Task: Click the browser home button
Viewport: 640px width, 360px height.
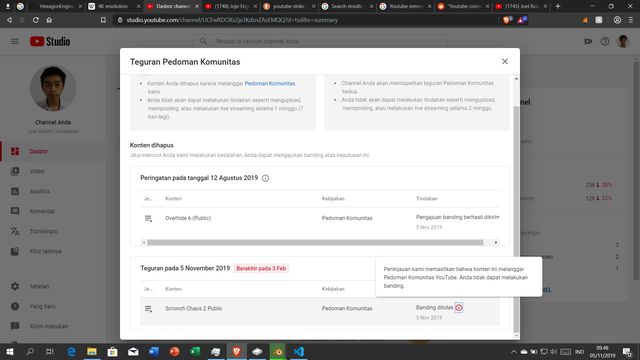Action: coord(49,20)
